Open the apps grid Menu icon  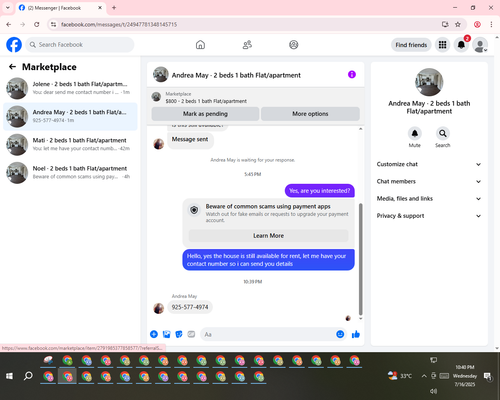coord(442,45)
